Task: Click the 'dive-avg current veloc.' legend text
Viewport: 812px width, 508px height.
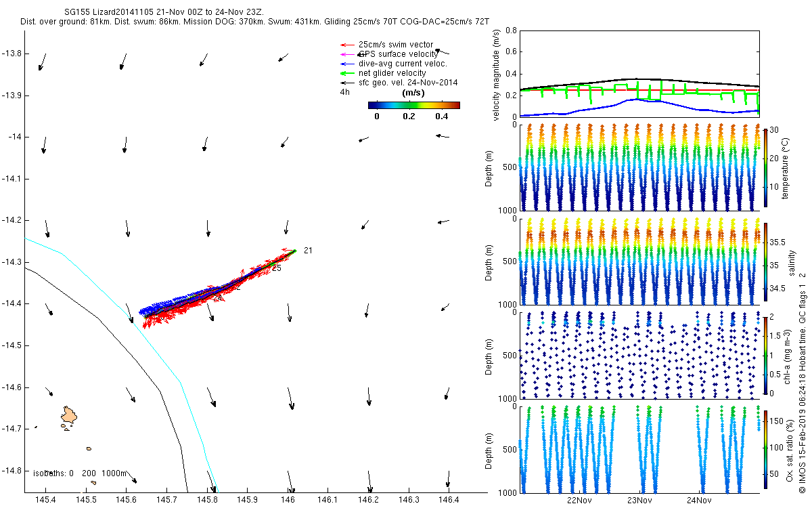Action: (403, 64)
